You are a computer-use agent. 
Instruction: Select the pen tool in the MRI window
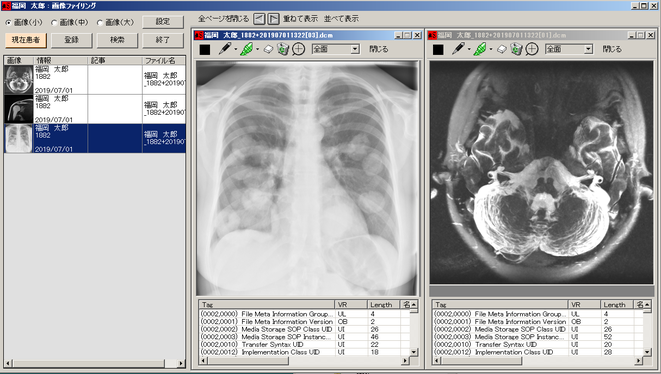coord(458,49)
